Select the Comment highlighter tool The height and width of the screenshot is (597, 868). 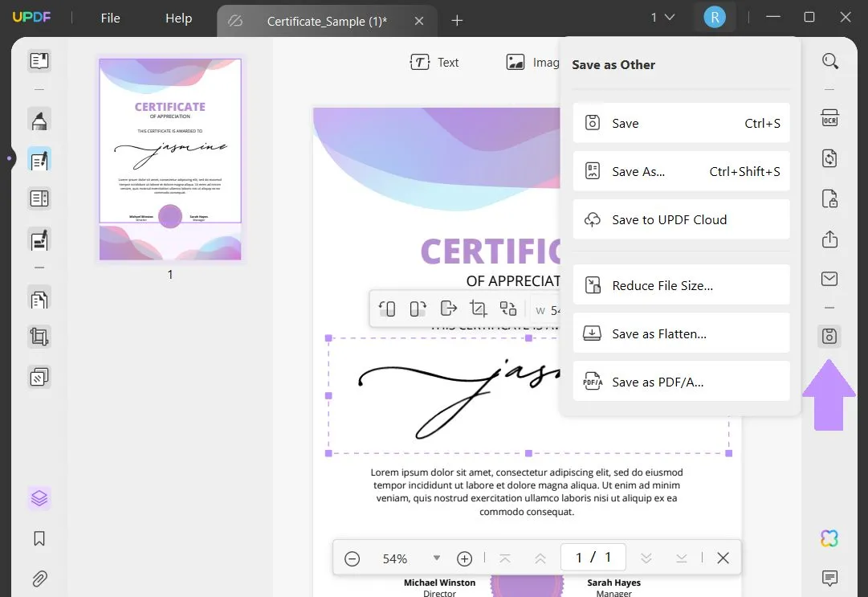pos(39,119)
